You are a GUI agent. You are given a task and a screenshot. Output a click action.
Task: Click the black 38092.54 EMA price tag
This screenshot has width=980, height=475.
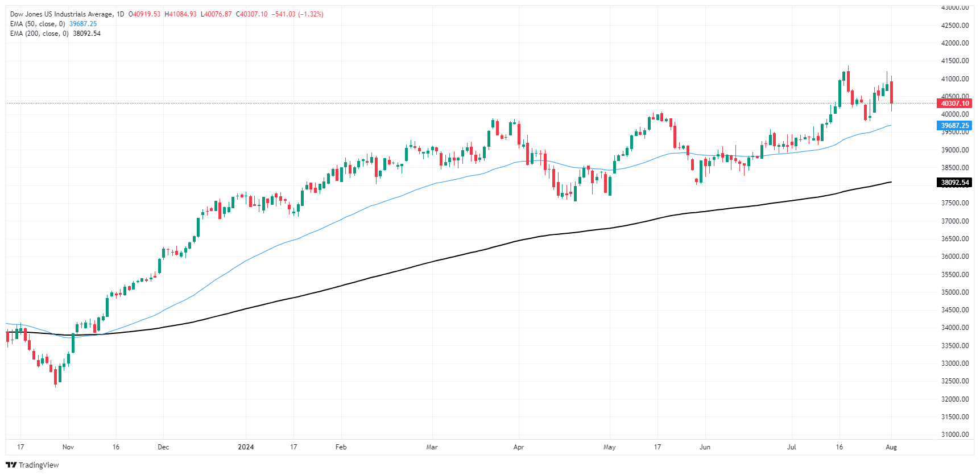point(955,183)
